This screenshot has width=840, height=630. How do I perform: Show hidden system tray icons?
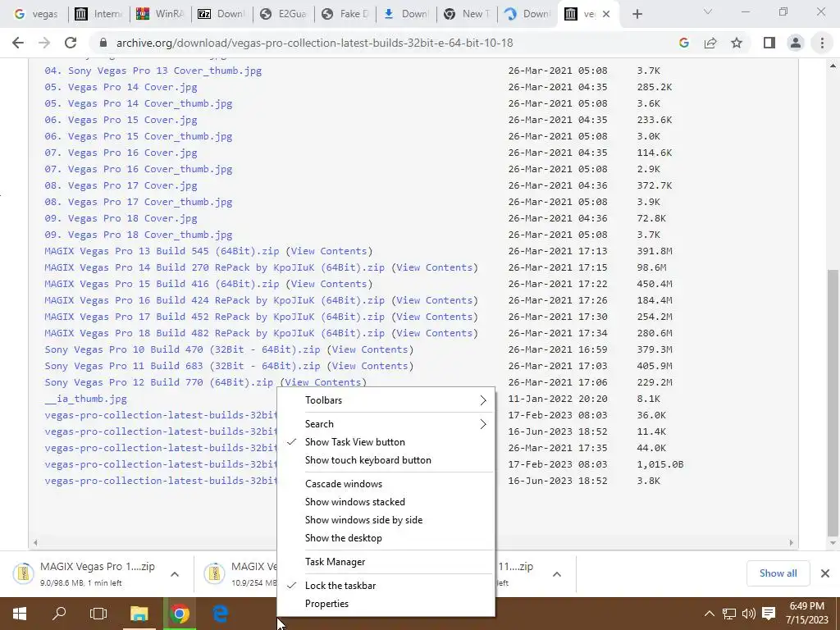click(709, 614)
